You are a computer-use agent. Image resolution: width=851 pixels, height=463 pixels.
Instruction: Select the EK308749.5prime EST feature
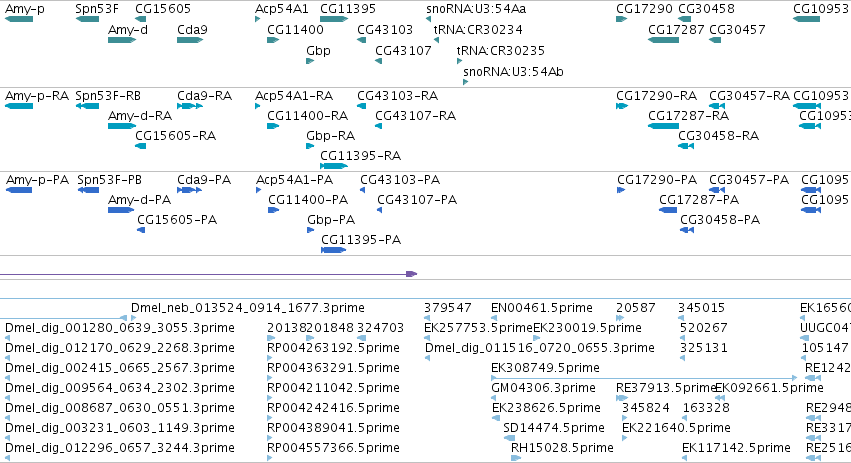click(x=644, y=378)
